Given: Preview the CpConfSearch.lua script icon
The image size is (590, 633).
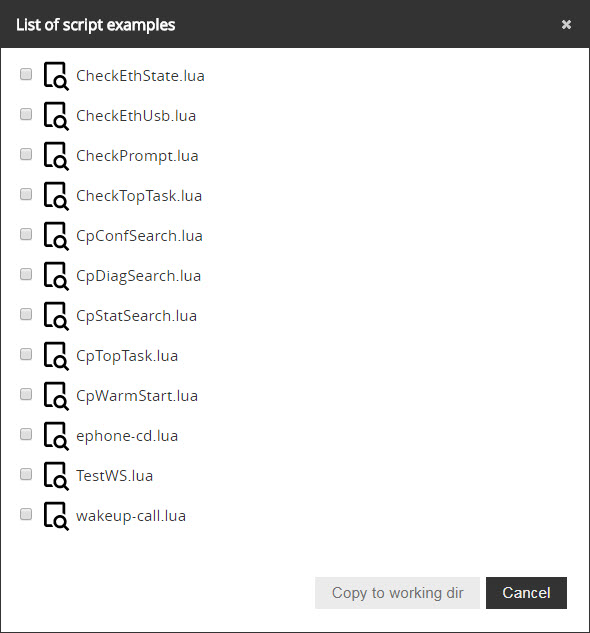Looking at the screenshot, I should click(x=56, y=236).
